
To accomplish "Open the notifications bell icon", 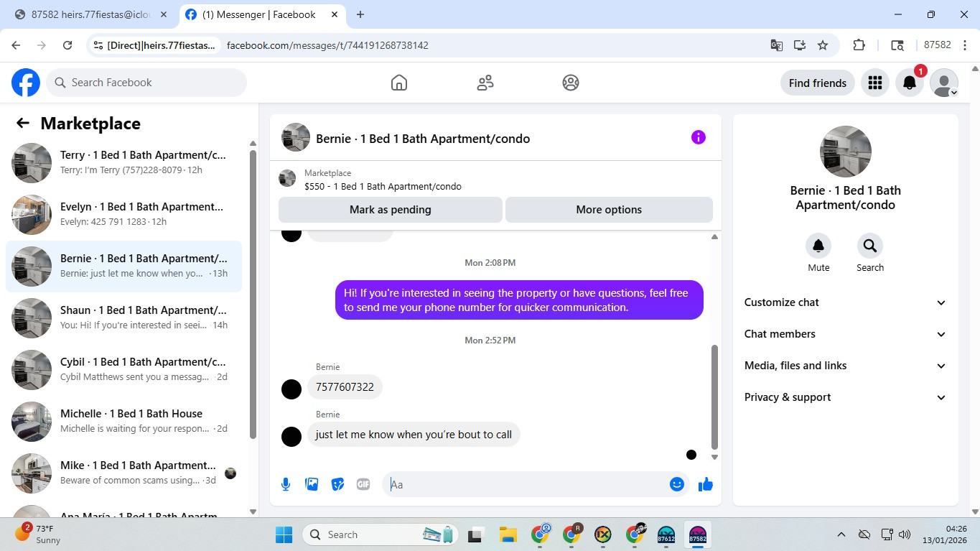I will click(909, 83).
